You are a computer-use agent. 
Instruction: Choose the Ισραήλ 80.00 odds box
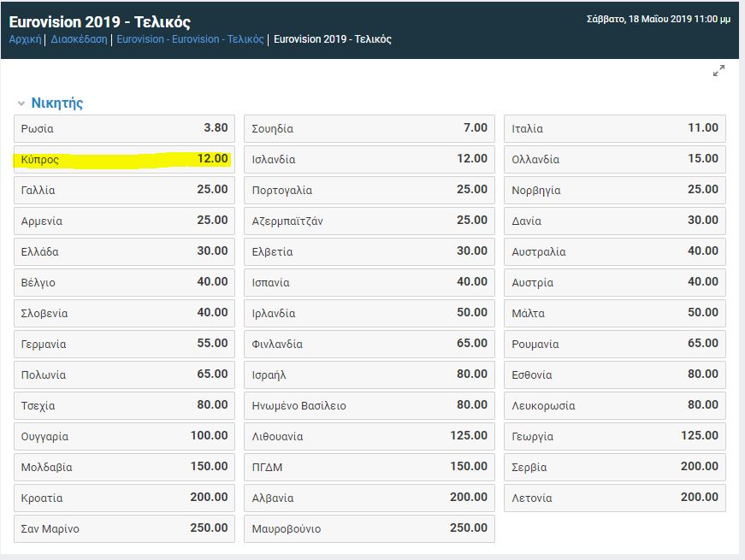click(x=370, y=375)
